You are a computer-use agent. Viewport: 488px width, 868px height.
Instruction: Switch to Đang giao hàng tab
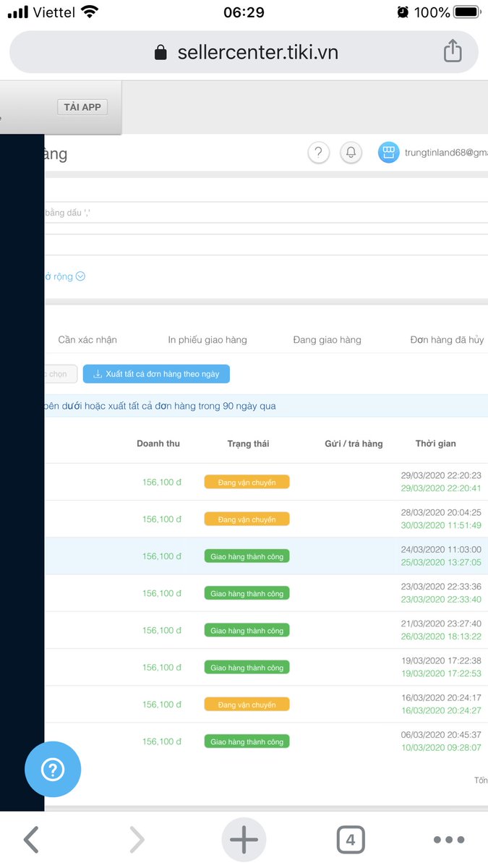click(328, 340)
